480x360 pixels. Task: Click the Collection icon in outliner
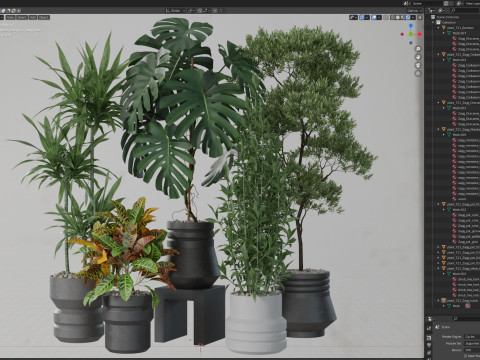pos(438,22)
